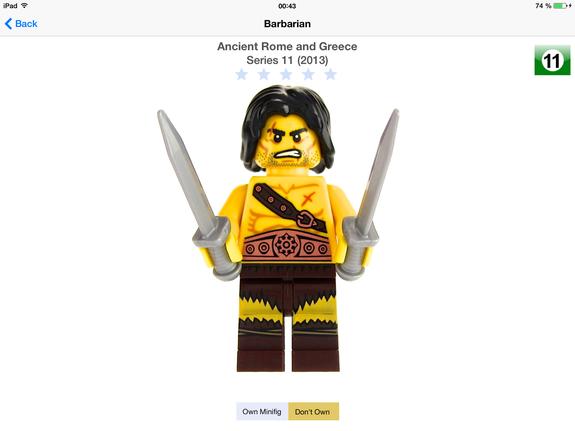Mark as Own Minifig
The image size is (575, 431).
pyautogui.click(x=262, y=412)
